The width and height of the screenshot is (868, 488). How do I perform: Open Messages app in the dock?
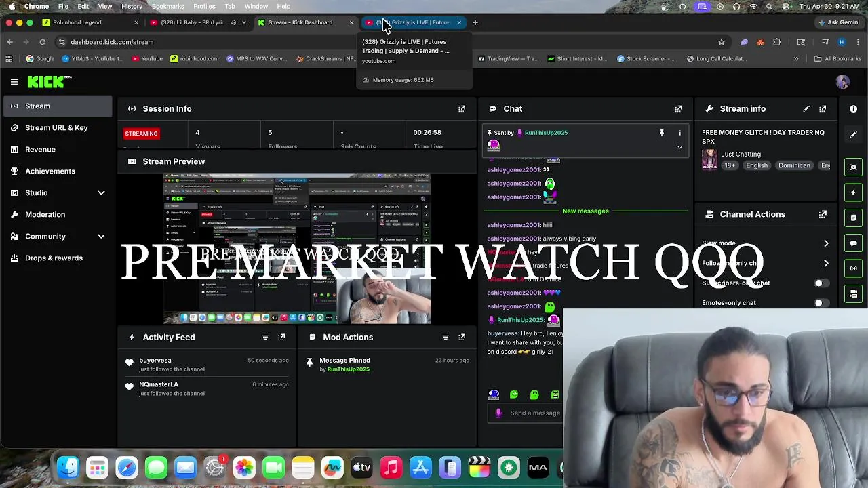pos(156,467)
